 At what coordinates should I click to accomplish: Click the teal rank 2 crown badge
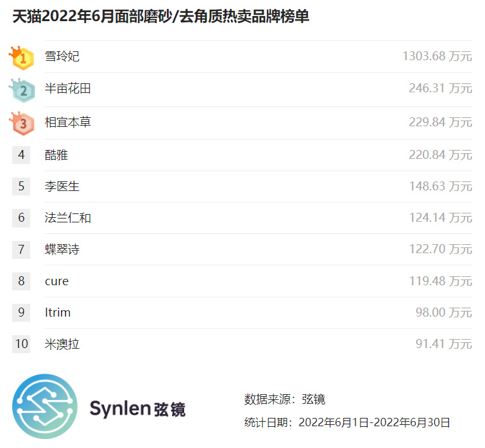click(x=22, y=90)
